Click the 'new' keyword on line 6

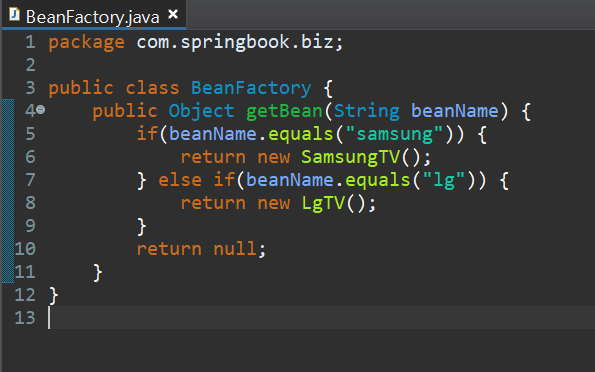coord(274,157)
